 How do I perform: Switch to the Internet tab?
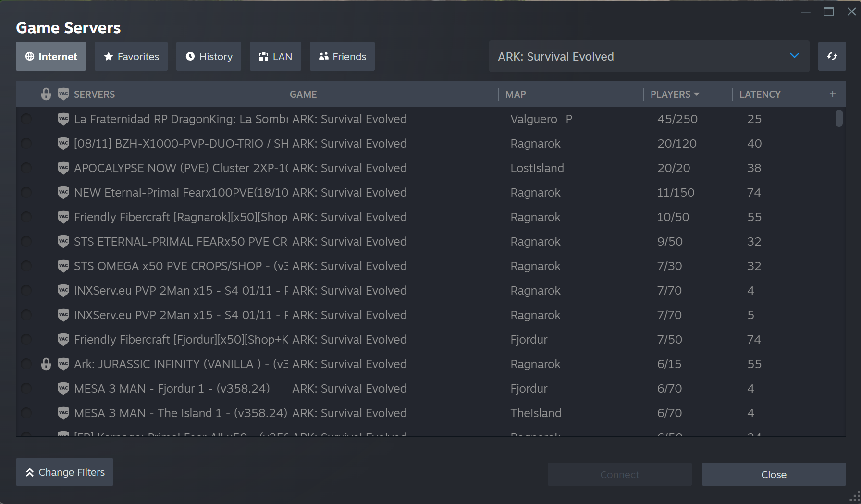click(x=51, y=56)
